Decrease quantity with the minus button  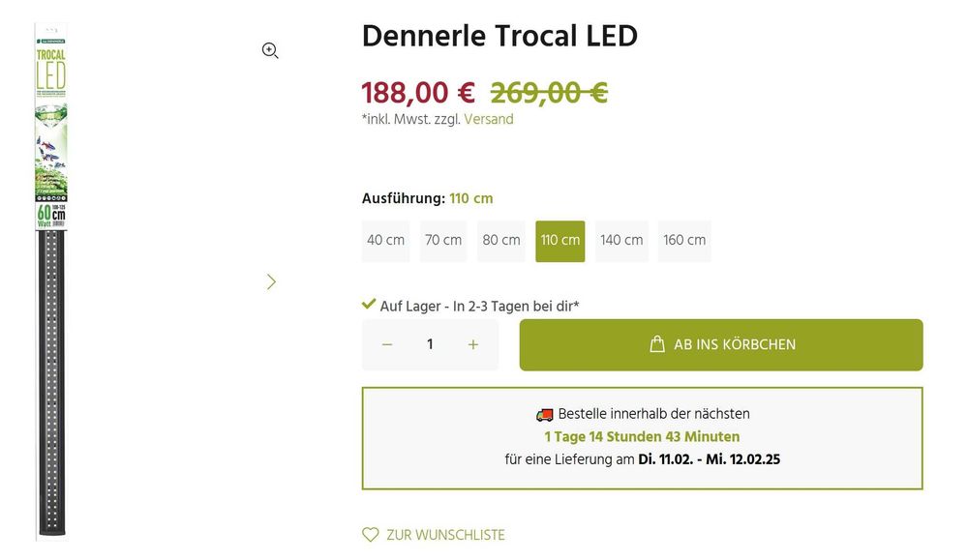(387, 344)
